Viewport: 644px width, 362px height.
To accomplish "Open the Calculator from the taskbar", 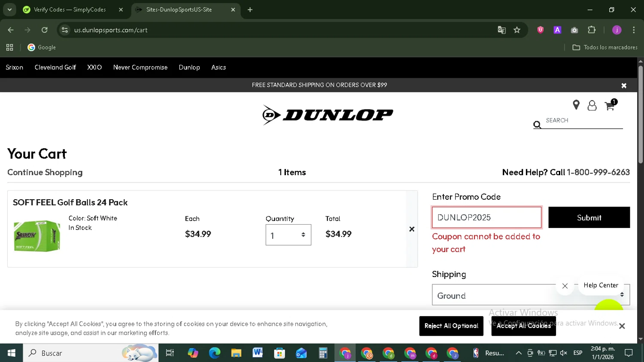I will pos(323,353).
